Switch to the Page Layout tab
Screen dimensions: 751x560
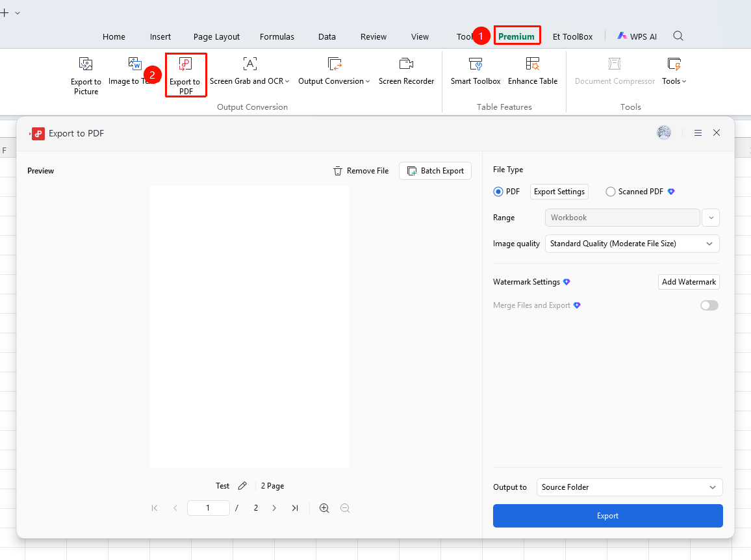tap(216, 37)
